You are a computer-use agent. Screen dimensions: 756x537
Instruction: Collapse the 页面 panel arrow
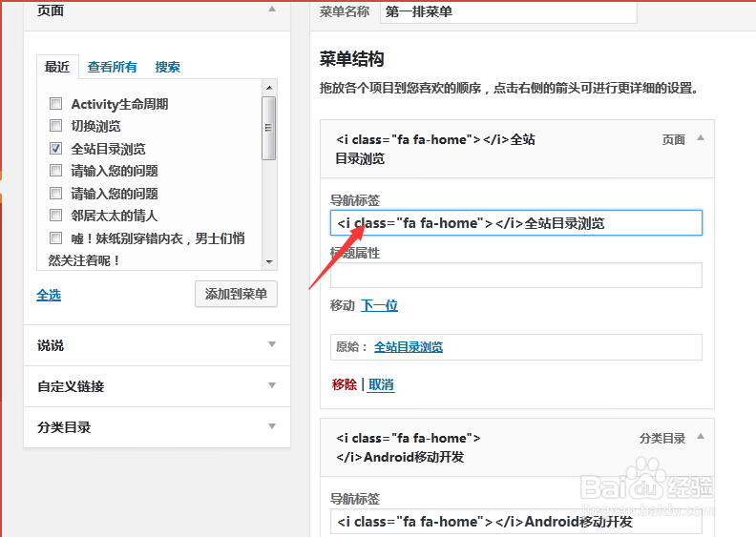272,10
